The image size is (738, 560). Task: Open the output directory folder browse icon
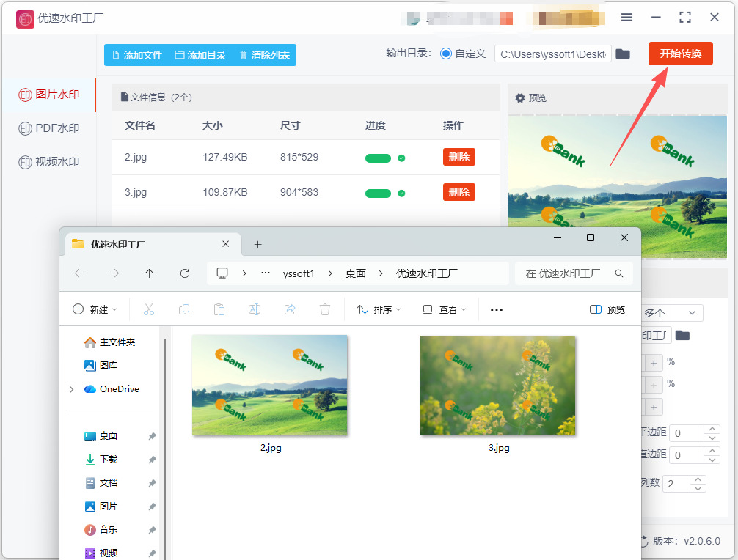pos(623,54)
